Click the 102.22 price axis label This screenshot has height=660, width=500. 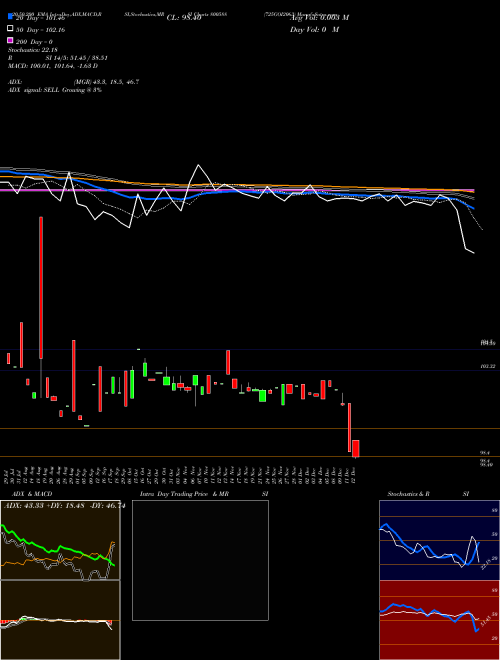coord(487,367)
